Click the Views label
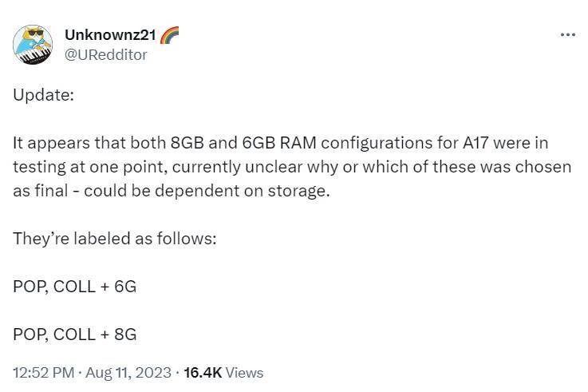 click(245, 372)
